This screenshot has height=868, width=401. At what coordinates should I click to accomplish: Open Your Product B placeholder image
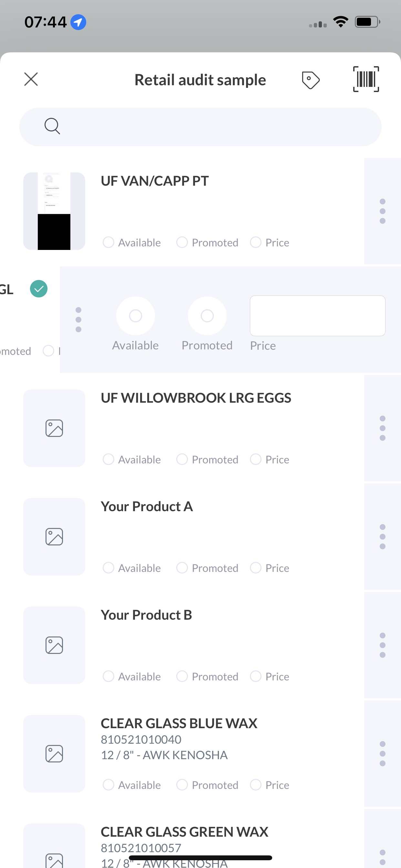click(54, 645)
